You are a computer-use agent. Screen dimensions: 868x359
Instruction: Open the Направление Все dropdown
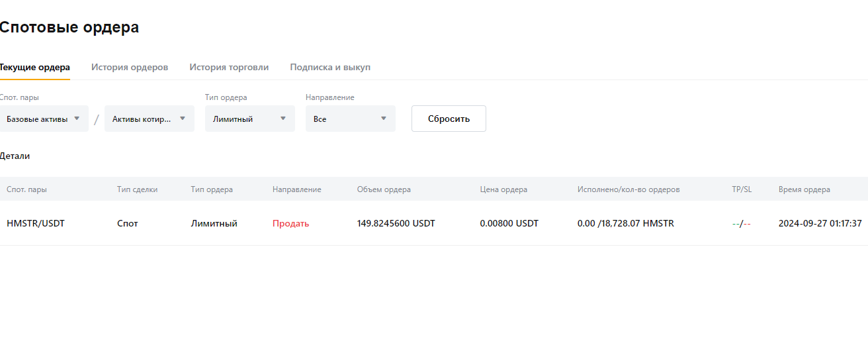351,119
